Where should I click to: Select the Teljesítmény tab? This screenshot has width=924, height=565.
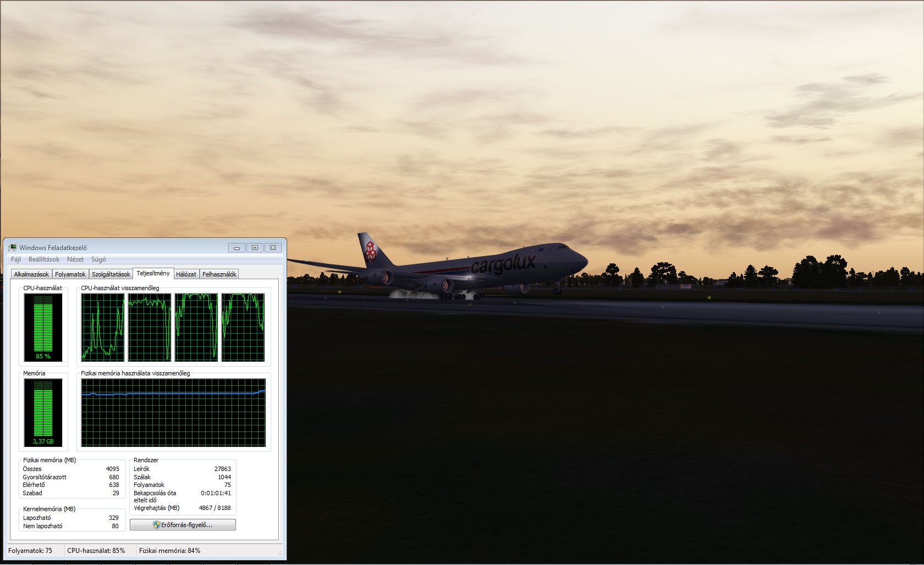pos(153,273)
